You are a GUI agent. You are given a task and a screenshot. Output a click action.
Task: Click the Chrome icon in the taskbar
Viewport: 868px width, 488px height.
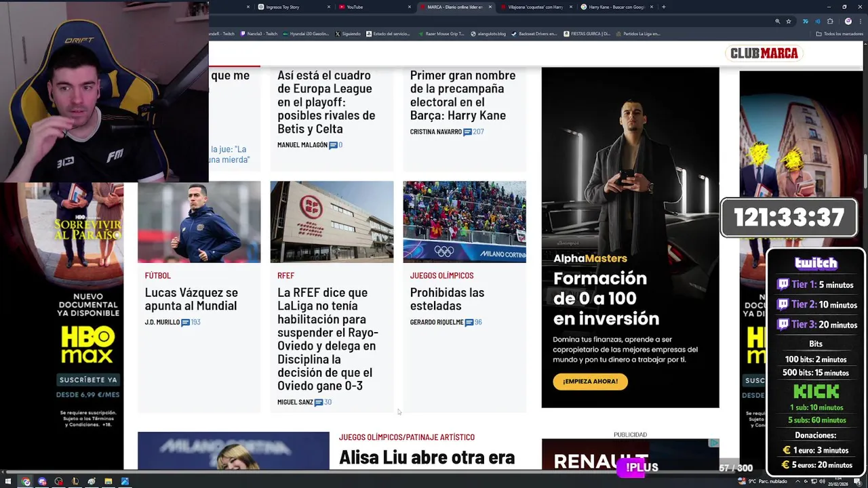(26, 481)
